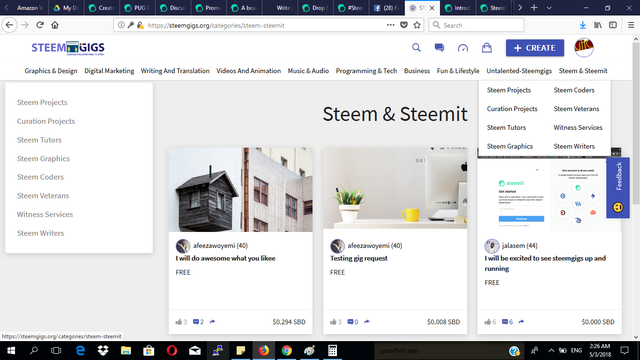This screenshot has height=360, width=640.
Task: Share the 'Testing gig request' gig
Action: click(367, 322)
